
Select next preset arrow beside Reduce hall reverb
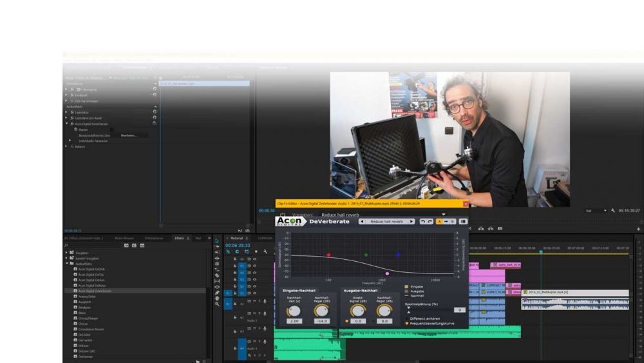(x=411, y=221)
